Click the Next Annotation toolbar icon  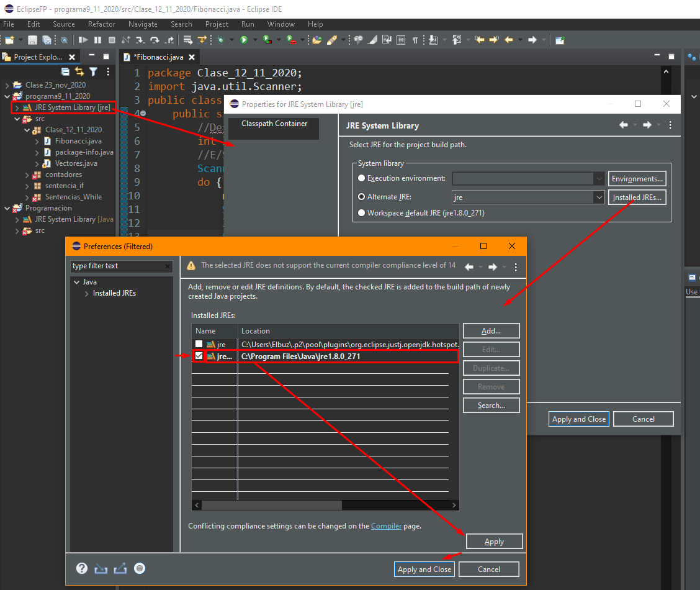click(433, 40)
